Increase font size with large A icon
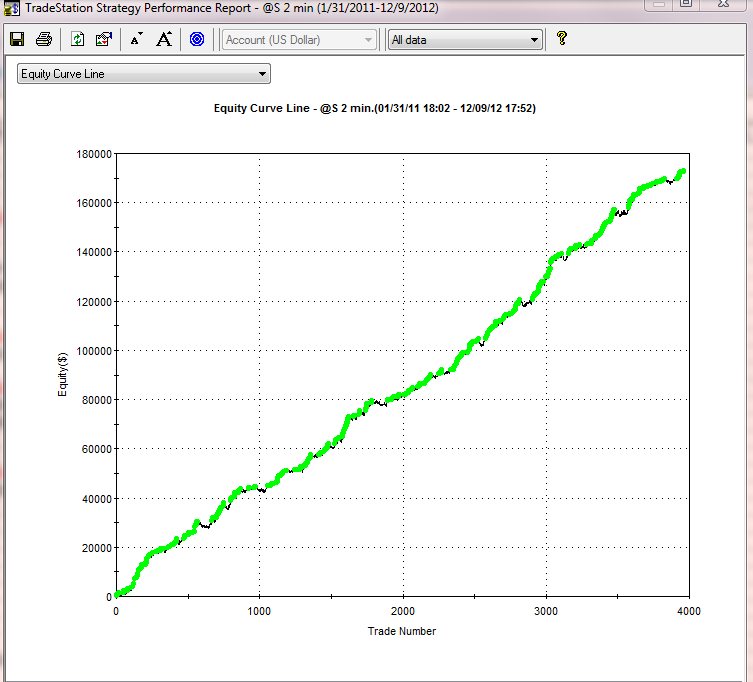The image size is (753, 682). click(x=164, y=40)
